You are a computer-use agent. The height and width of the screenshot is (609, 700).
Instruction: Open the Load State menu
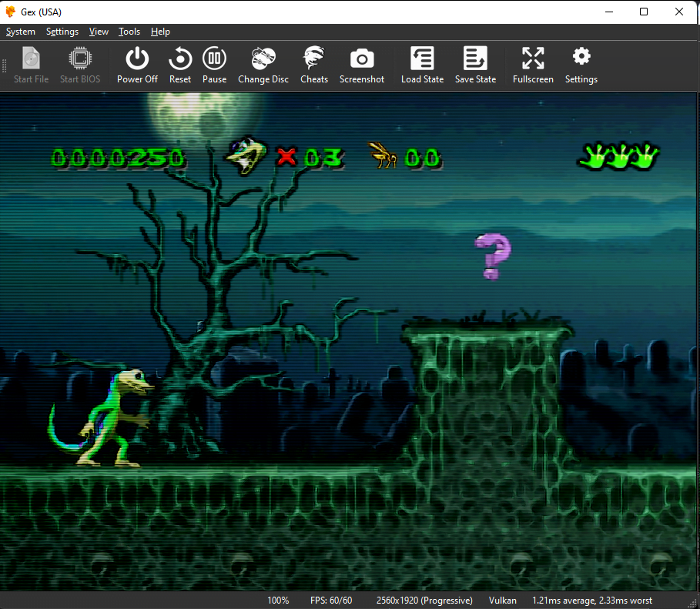[422, 65]
